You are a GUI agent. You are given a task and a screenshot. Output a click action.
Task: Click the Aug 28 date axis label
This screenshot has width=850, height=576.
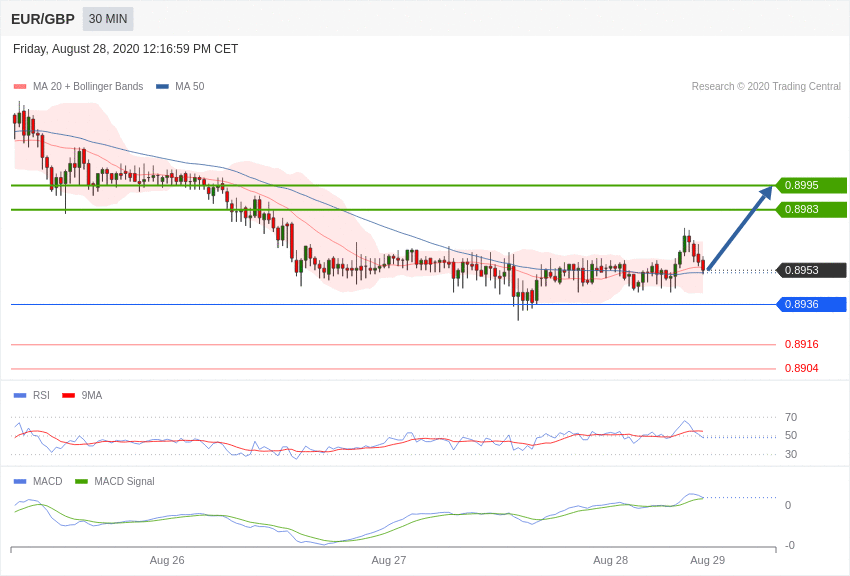point(610,560)
